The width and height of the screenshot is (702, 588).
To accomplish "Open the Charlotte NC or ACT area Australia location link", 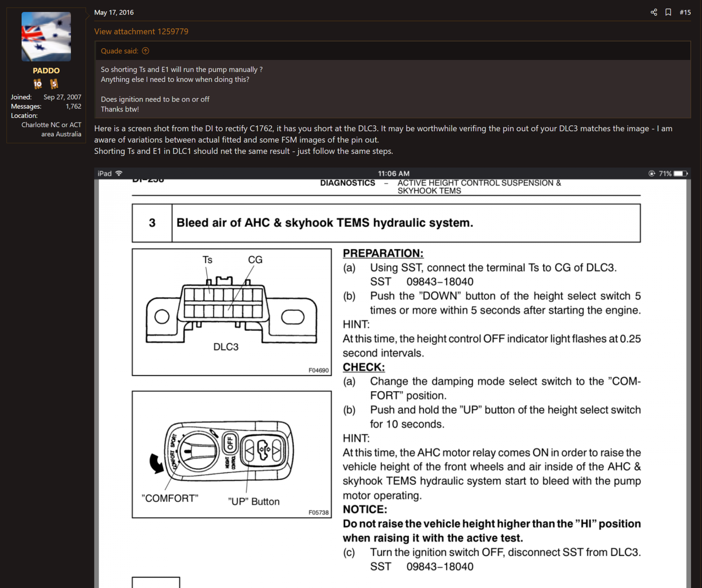I will 51,129.
